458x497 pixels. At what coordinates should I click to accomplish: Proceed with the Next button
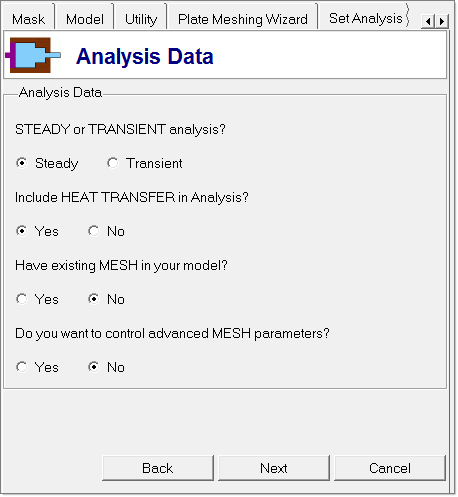(274, 468)
